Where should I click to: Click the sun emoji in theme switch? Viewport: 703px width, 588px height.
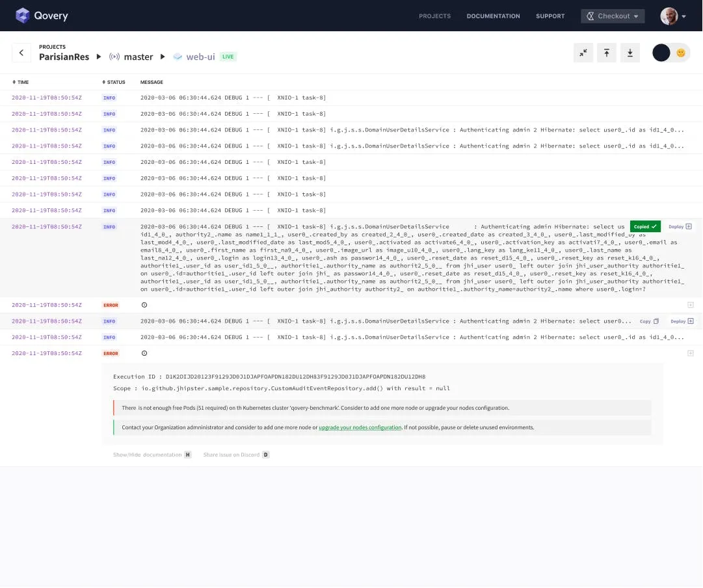pyautogui.click(x=681, y=53)
